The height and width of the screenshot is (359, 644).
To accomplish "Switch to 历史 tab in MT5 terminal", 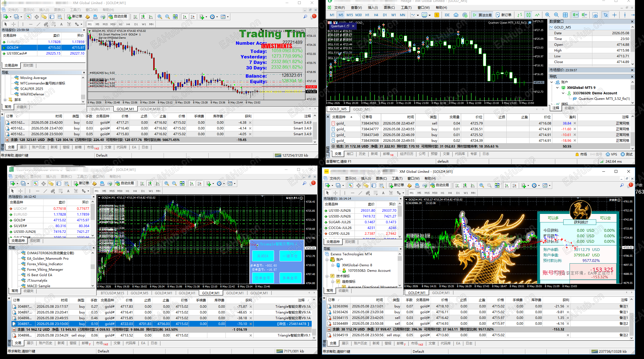I will (x=362, y=154).
